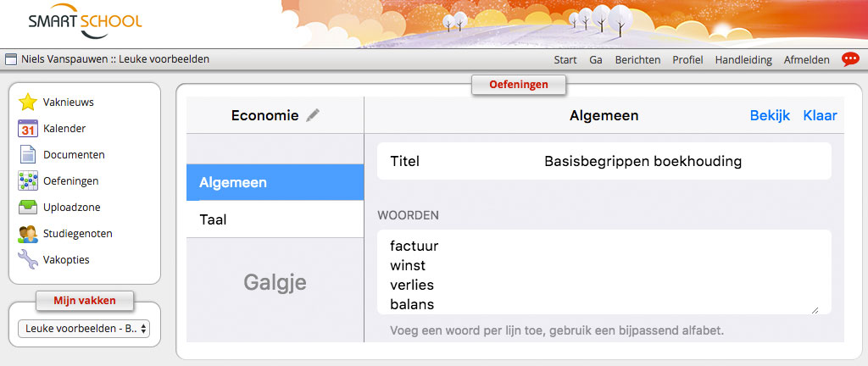Open the red chat bubble icon
The height and width of the screenshot is (366, 868).
[x=849, y=59]
